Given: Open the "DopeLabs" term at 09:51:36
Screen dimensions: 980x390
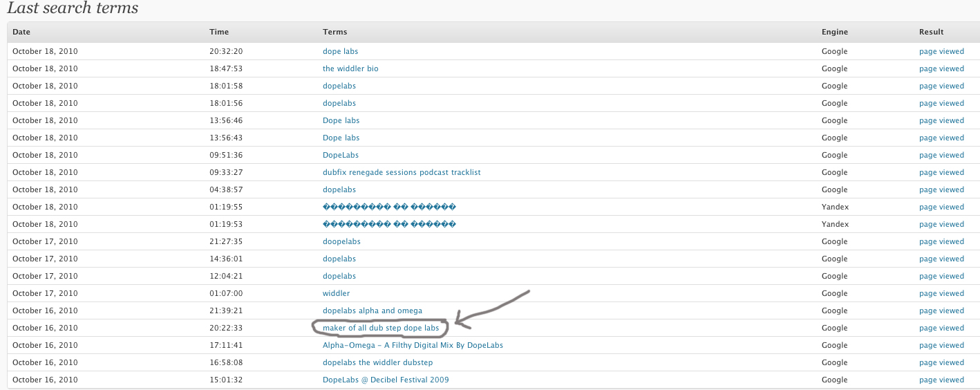Looking at the screenshot, I should click(x=341, y=155).
